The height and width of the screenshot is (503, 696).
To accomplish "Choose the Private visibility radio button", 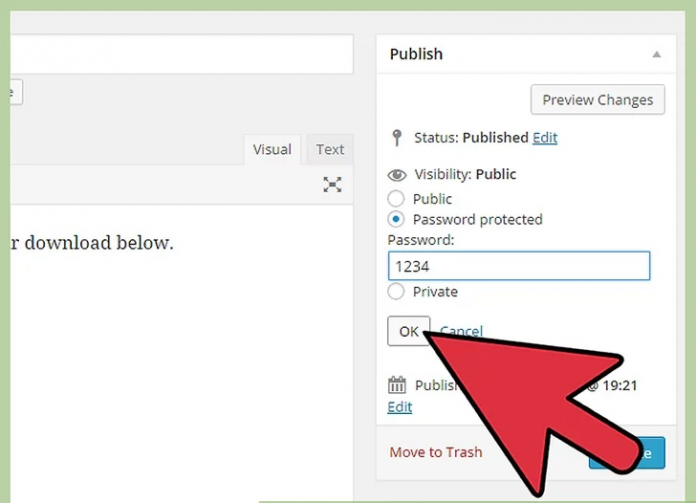I will pos(396,292).
